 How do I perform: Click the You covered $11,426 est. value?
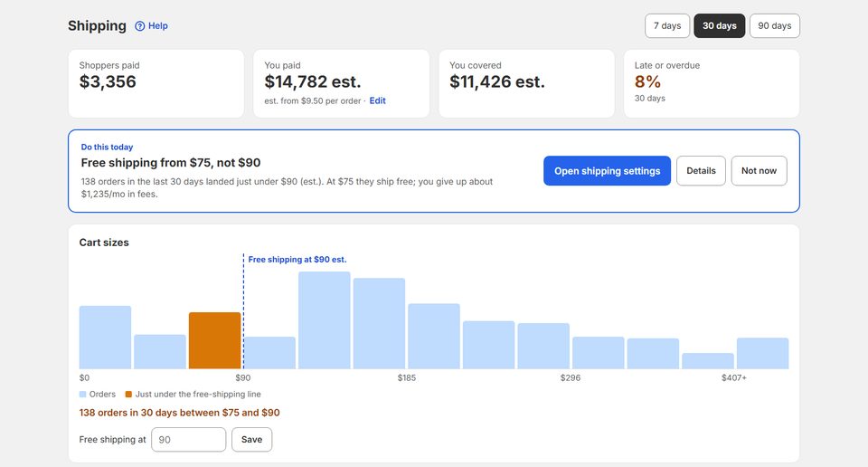tap(497, 82)
